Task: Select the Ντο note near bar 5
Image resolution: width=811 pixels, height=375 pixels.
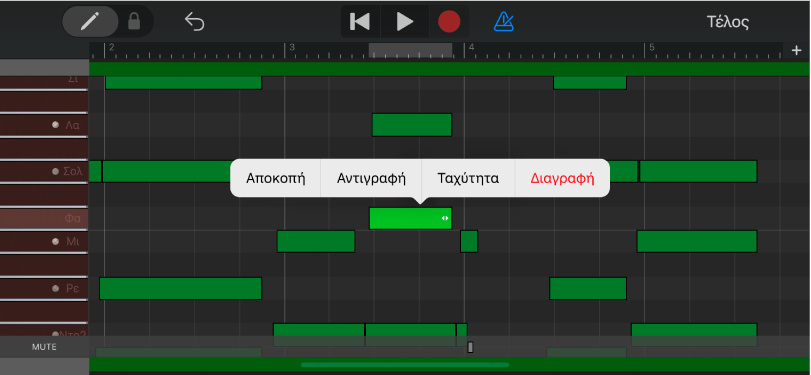Action: [x=694, y=335]
